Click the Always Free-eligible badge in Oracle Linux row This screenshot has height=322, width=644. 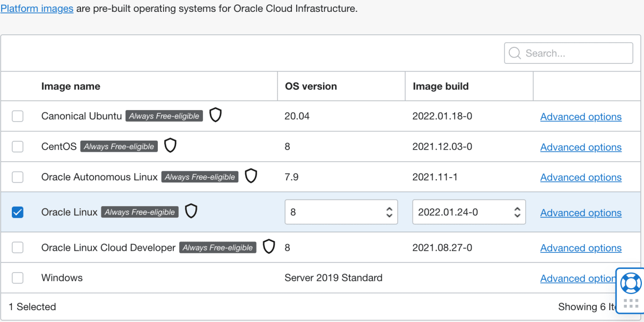pyautogui.click(x=140, y=213)
